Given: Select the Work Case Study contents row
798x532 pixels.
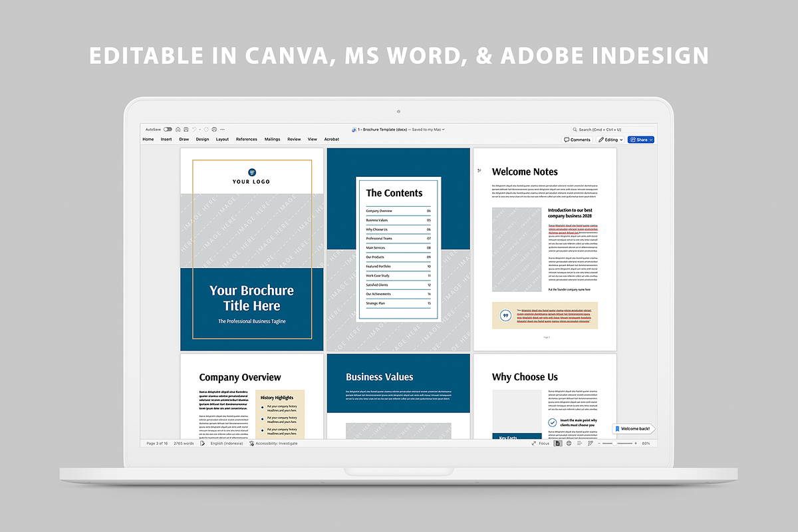Looking at the screenshot, I should coord(398,275).
